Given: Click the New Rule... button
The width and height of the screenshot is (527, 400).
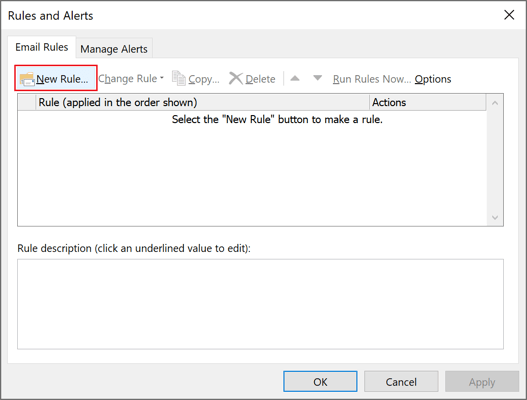Looking at the screenshot, I should (56, 78).
